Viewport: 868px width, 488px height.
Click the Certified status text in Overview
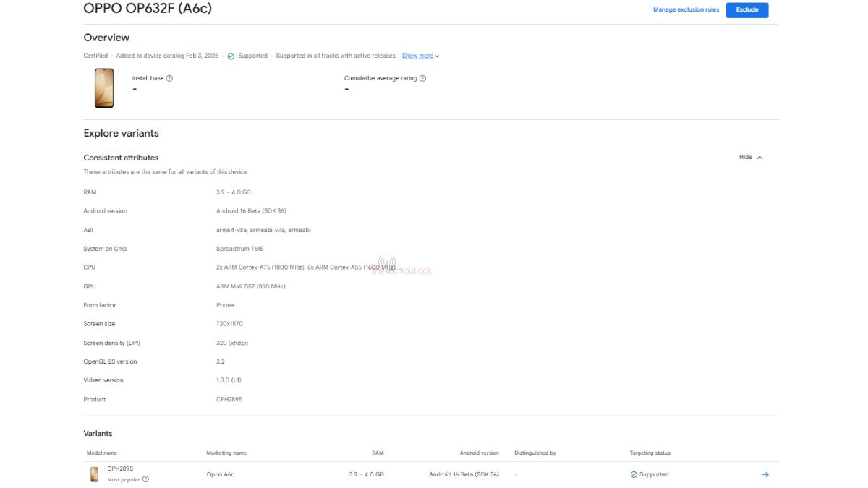click(95, 55)
